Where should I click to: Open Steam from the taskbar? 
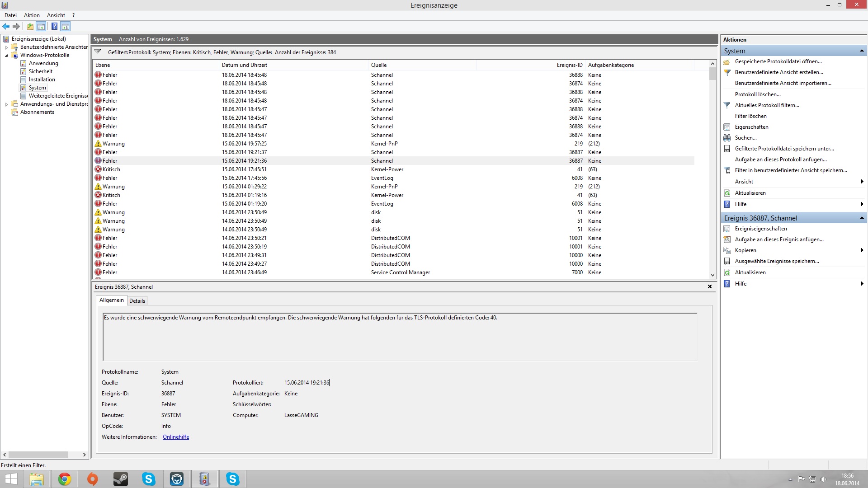[x=120, y=479]
